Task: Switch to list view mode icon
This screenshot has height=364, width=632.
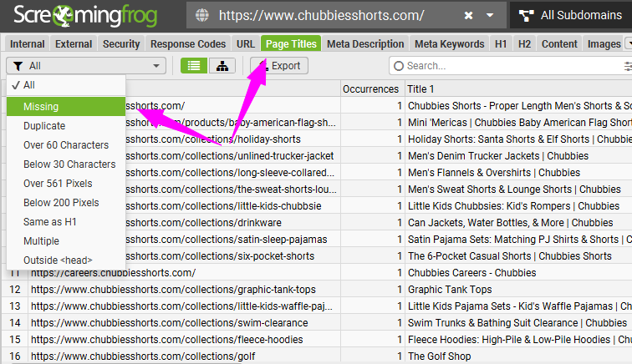Action: pos(194,66)
